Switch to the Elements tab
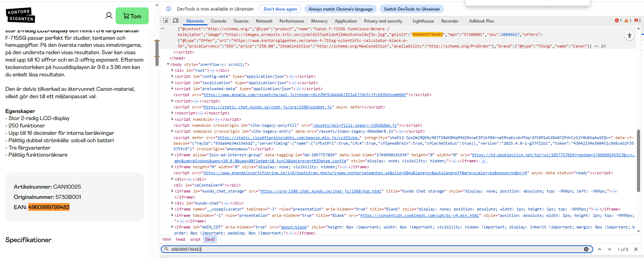The image size is (644, 258). point(195,21)
